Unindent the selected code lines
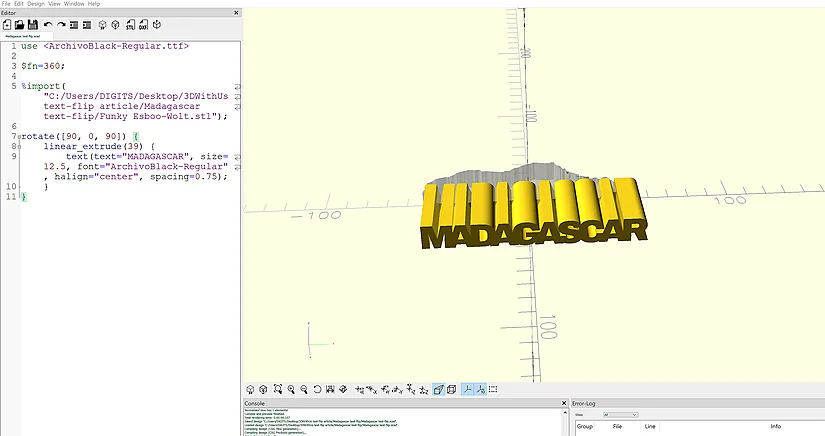 [74, 25]
